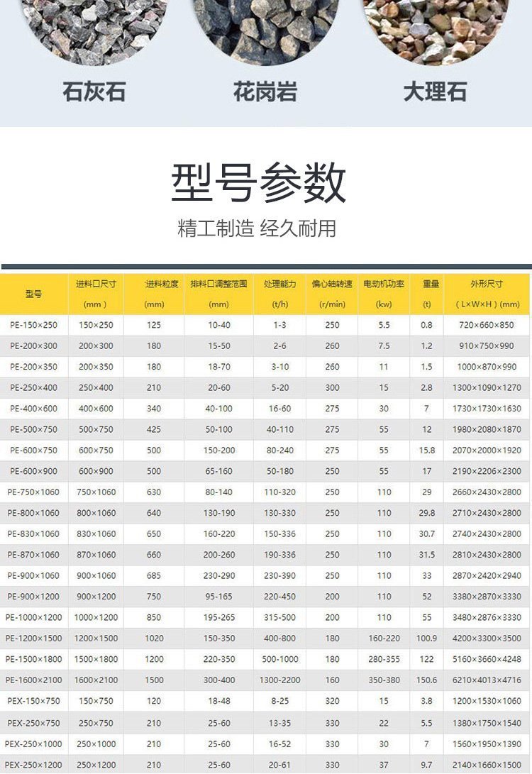
Task: Click the 外形尺寸 column header
Action: tap(486, 284)
